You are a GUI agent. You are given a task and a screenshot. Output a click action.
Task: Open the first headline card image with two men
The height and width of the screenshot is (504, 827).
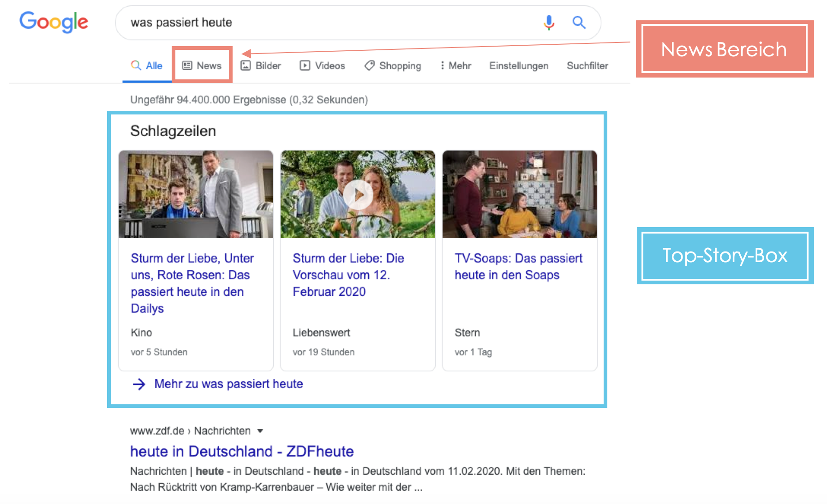[x=196, y=194]
